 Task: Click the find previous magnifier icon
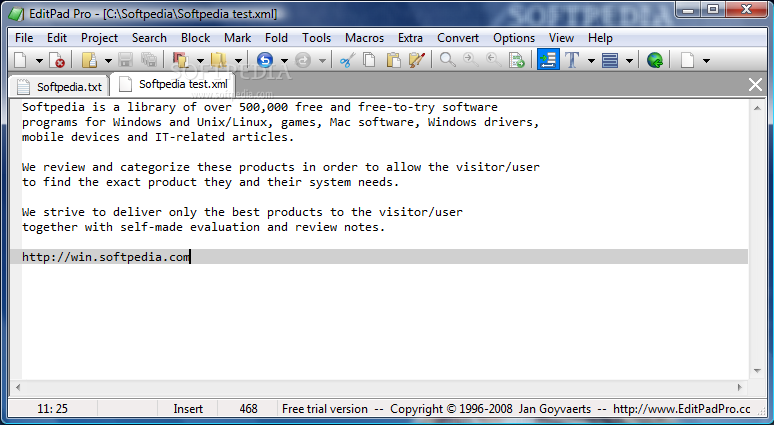493,60
